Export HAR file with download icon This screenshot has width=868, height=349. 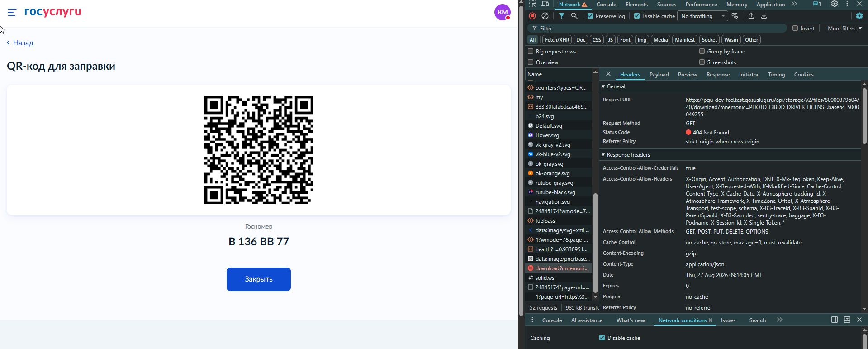pos(764,16)
